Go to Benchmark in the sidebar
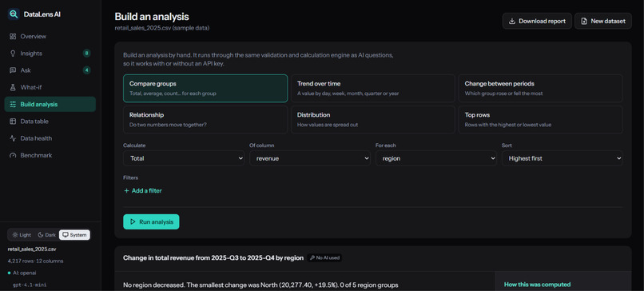This screenshot has width=644, height=291. click(50, 155)
